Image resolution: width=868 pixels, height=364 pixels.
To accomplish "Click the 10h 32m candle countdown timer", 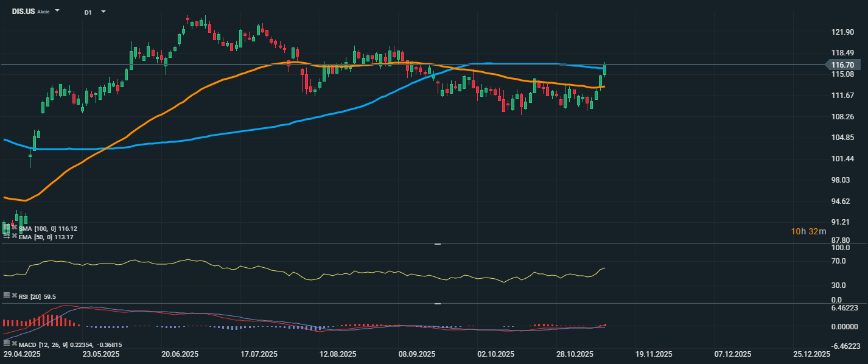I will click(x=808, y=231).
